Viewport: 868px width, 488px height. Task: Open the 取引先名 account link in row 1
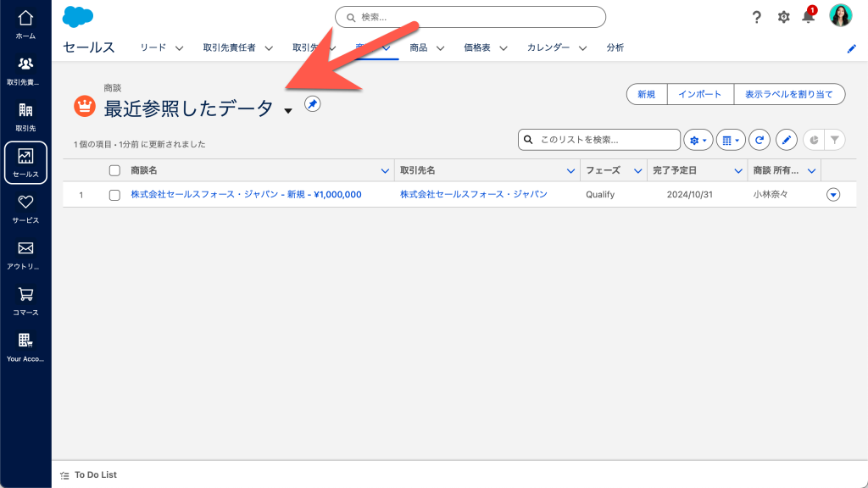[x=473, y=194]
